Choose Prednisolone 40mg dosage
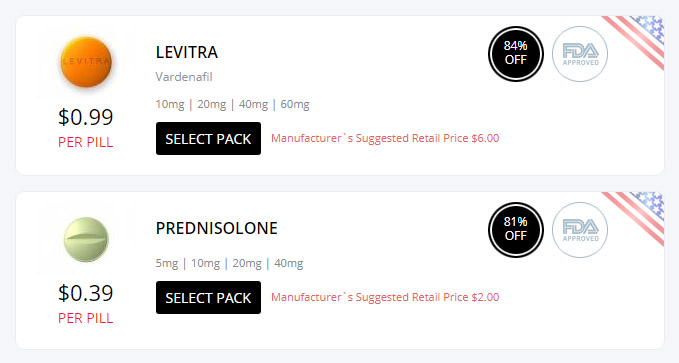This screenshot has height=363, width=679. [x=289, y=263]
